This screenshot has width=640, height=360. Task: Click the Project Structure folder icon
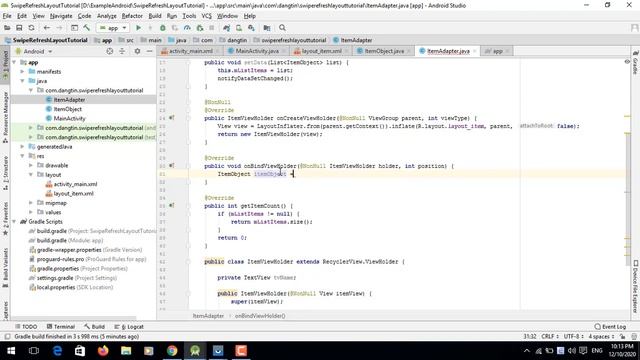(x=267, y=28)
